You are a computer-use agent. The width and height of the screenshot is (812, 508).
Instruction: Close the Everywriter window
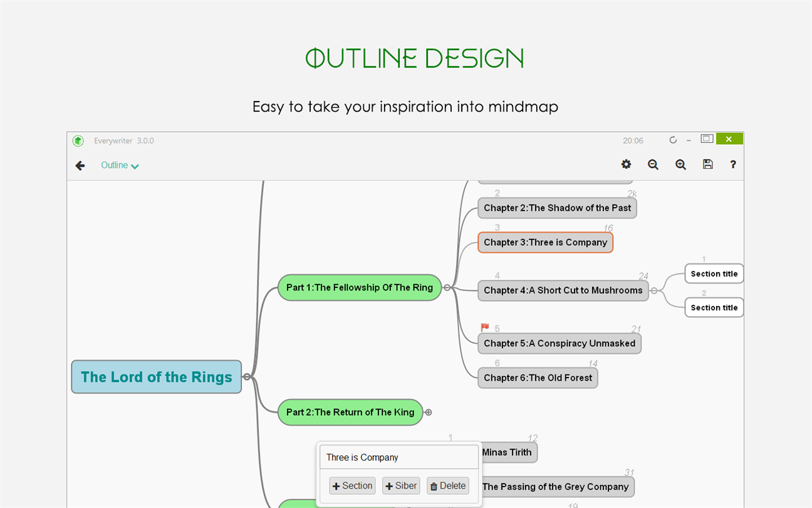(729, 139)
